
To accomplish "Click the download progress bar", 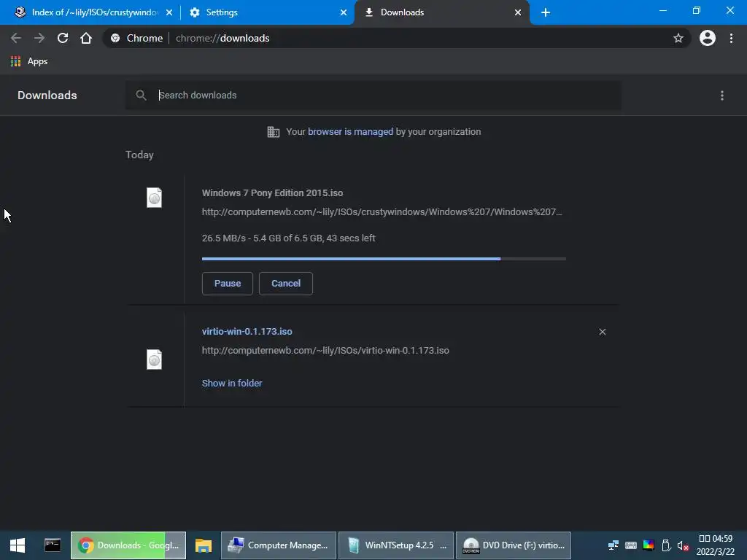I will coord(384,259).
